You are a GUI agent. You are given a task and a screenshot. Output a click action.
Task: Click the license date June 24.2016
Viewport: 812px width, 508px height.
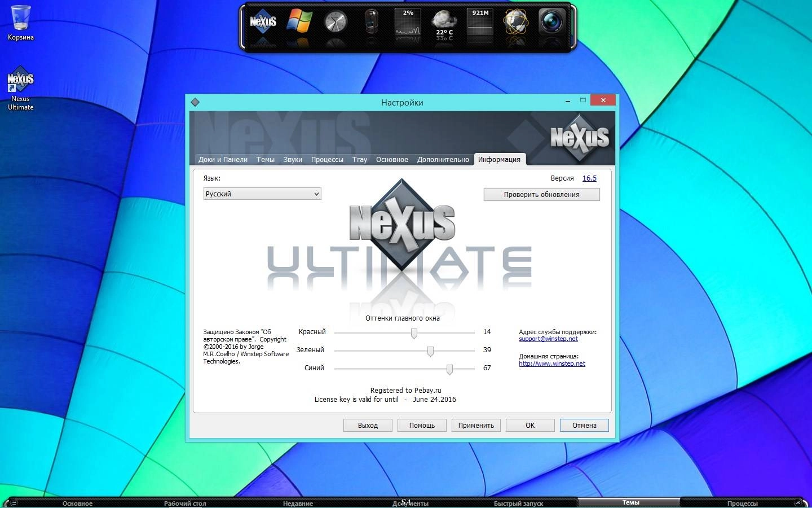click(x=434, y=399)
